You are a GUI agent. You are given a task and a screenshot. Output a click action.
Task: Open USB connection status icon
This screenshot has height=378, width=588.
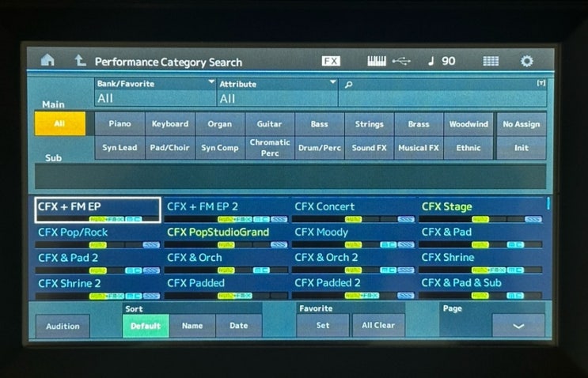tap(401, 61)
